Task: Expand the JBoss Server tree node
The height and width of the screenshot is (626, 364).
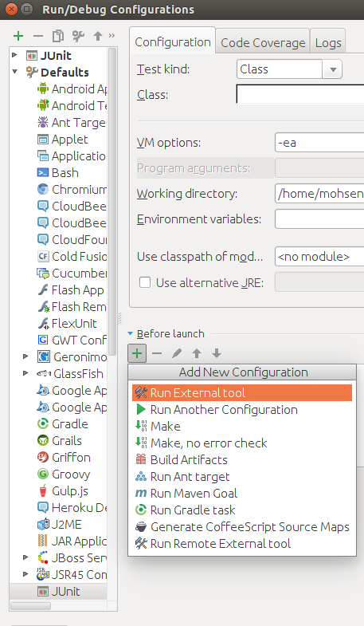Action: pyautogui.click(x=26, y=557)
